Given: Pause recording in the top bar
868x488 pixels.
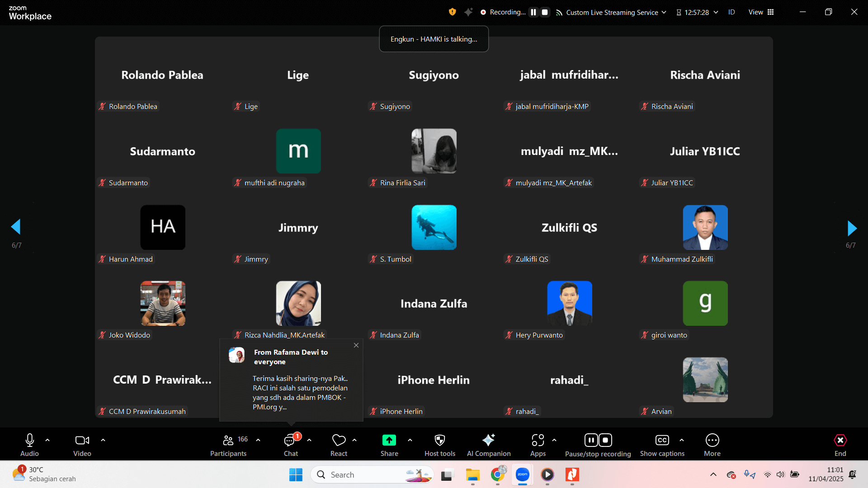Looking at the screenshot, I should [533, 12].
